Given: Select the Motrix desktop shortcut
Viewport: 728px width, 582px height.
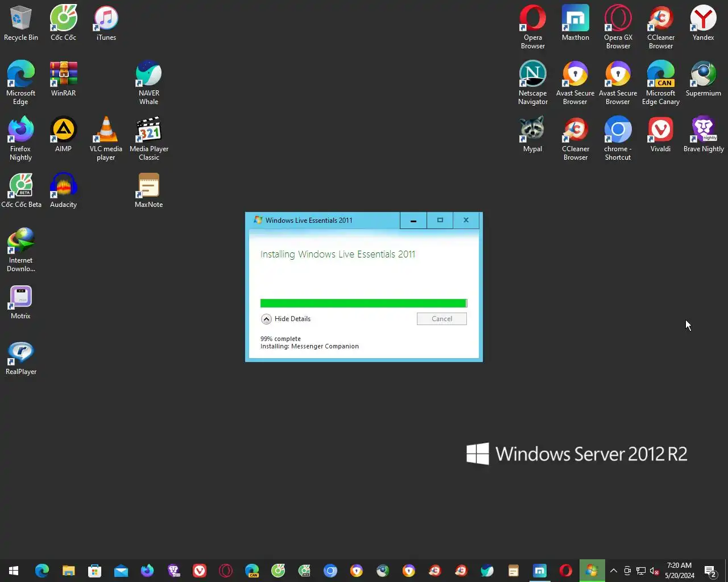Looking at the screenshot, I should click(21, 302).
